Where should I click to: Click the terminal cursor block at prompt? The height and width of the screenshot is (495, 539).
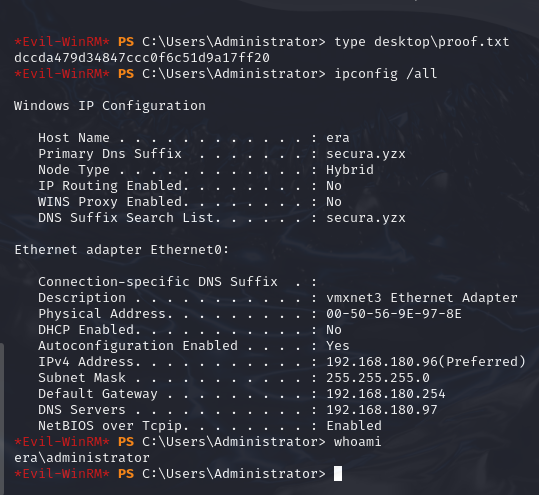[338, 473]
